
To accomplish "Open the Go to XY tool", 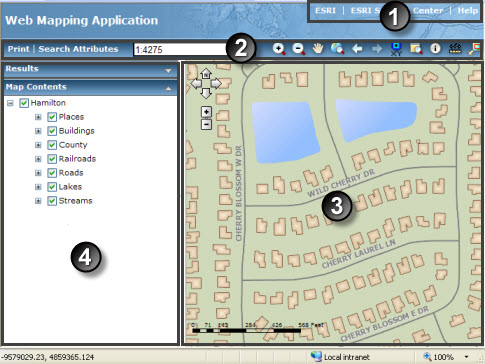I will [396, 49].
